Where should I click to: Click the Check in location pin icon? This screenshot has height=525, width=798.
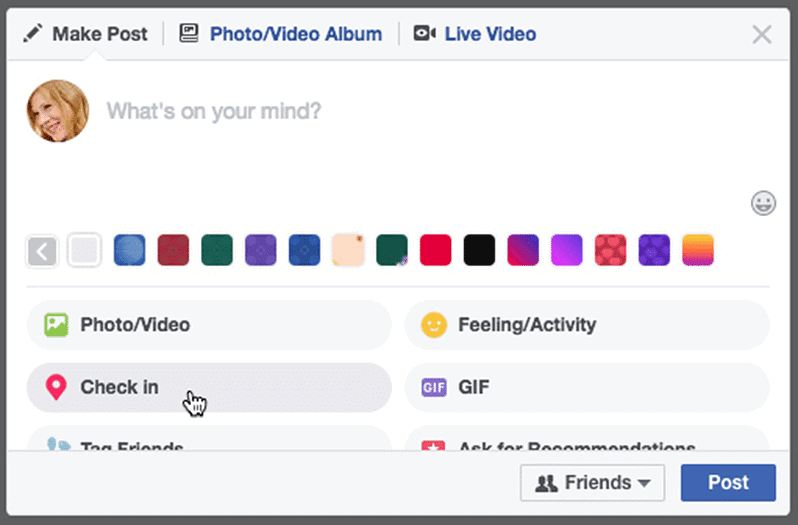point(56,387)
